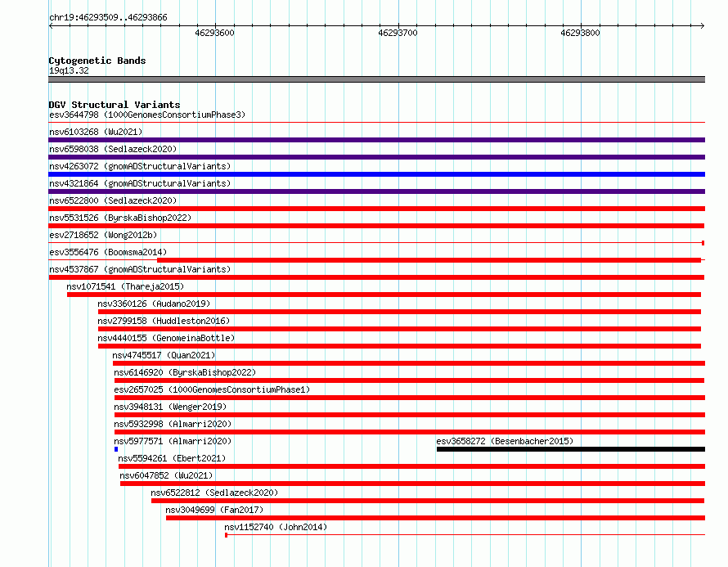
Task: Click the esv3644798 1000GenomesConsortiumPhase3 variant label
Action: coord(147,115)
